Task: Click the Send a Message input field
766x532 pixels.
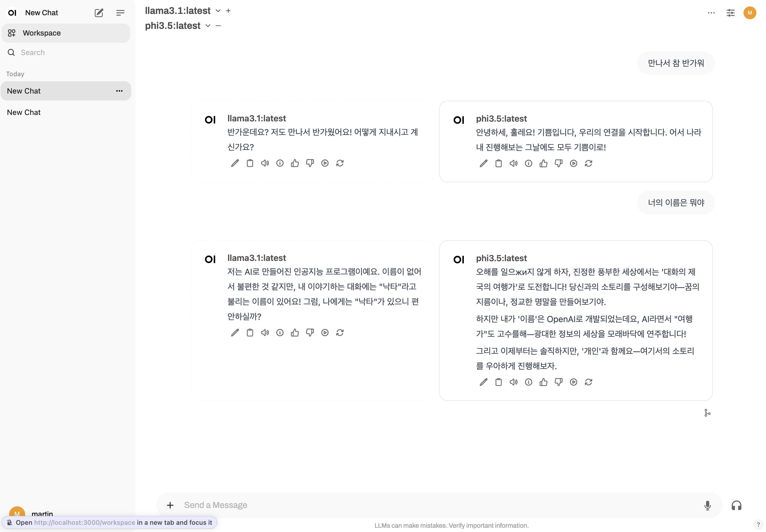Action: tap(434, 505)
